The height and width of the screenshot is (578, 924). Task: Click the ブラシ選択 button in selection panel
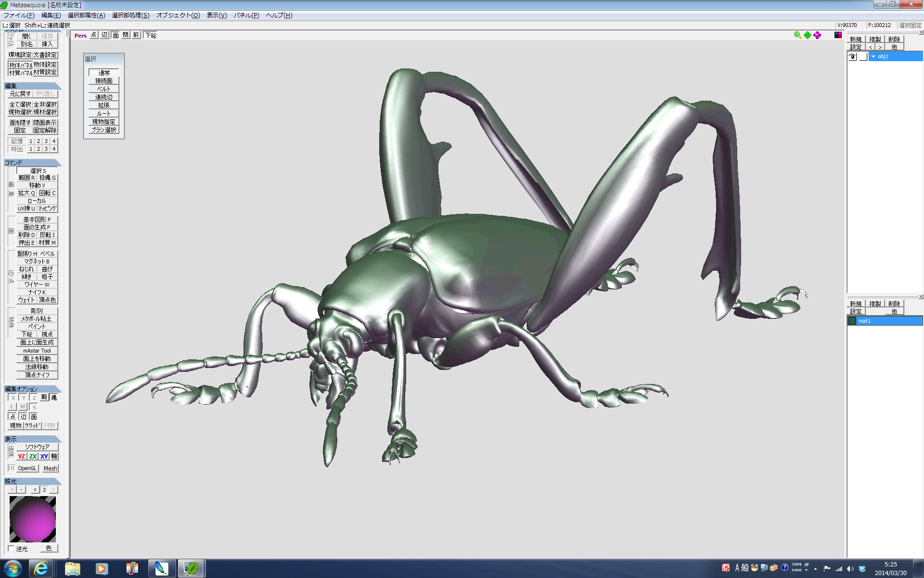tap(103, 130)
